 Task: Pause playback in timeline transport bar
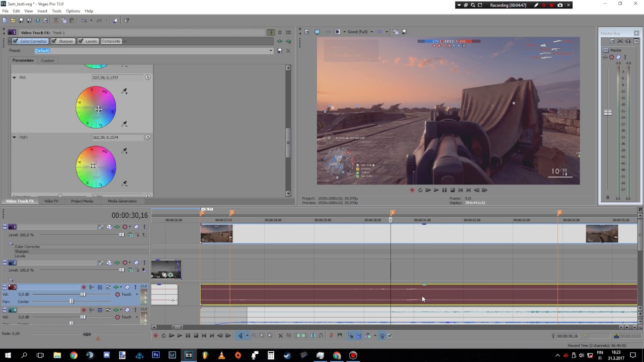click(x=188, y=336)
